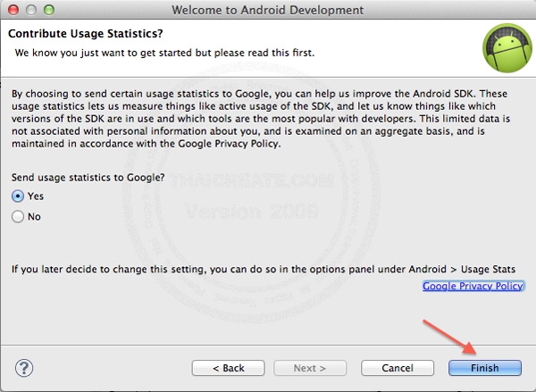The width and height of the screenshot is (536, 392).
Task: Click the Cancel button
Action: tap(398, 368)
